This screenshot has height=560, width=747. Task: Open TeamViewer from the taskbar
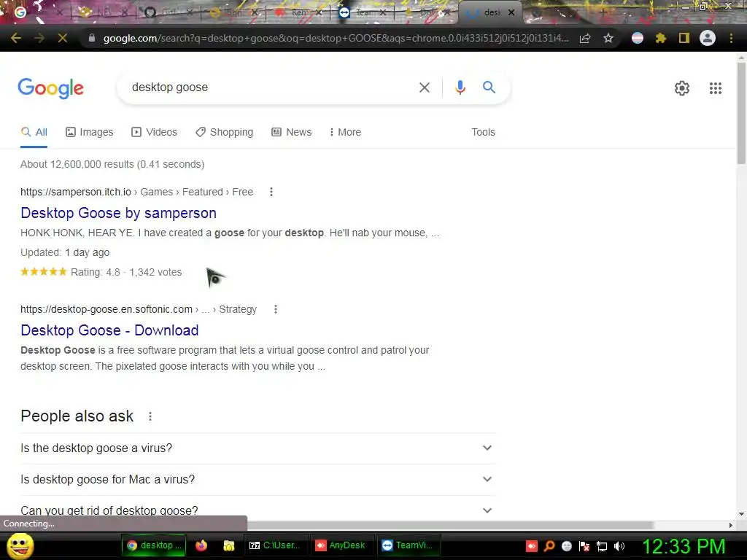pos(409,545)
